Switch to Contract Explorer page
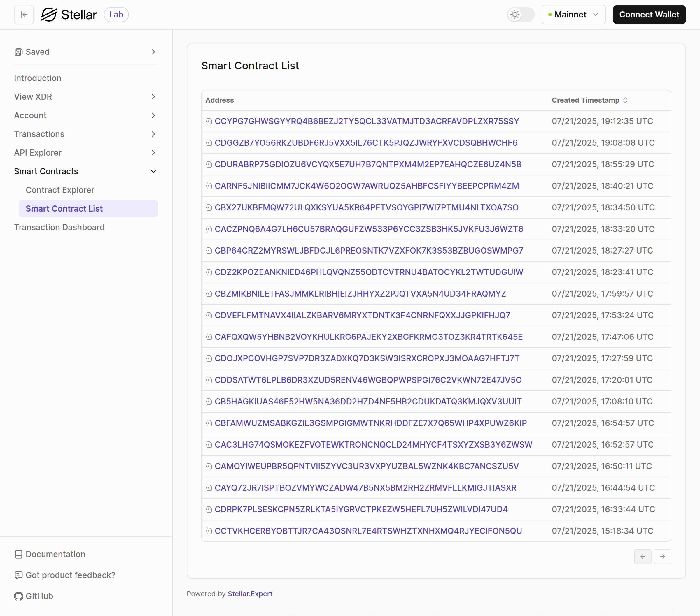The image size is (700, 616). (60, 190)
